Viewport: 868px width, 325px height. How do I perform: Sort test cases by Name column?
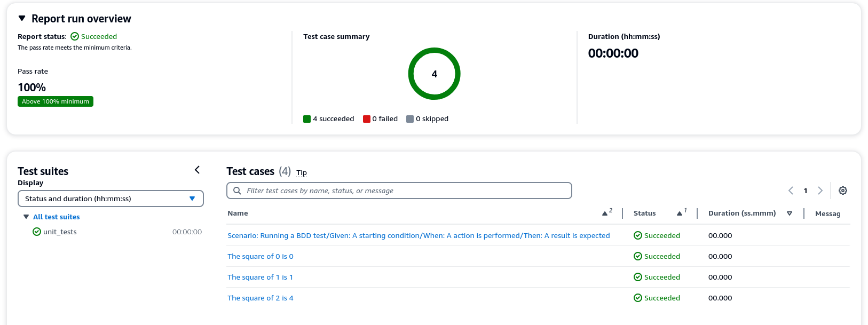click(605, 213)
